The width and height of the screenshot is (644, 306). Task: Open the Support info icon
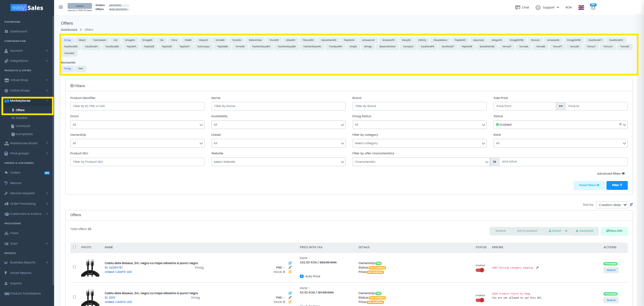[x=538, y=7]
